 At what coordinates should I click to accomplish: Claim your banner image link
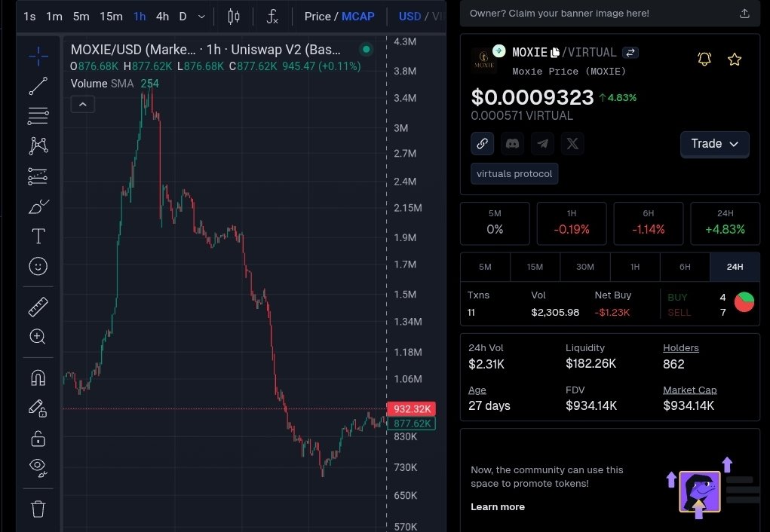pos(559,14)
